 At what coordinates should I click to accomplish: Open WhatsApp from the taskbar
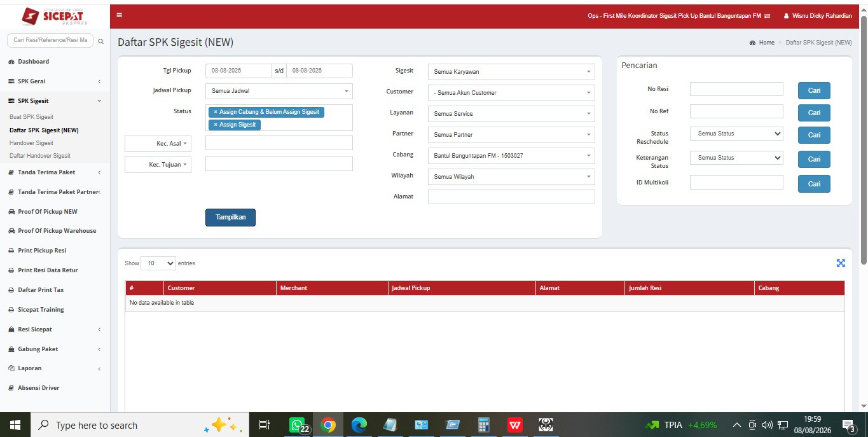coord(298,425)
